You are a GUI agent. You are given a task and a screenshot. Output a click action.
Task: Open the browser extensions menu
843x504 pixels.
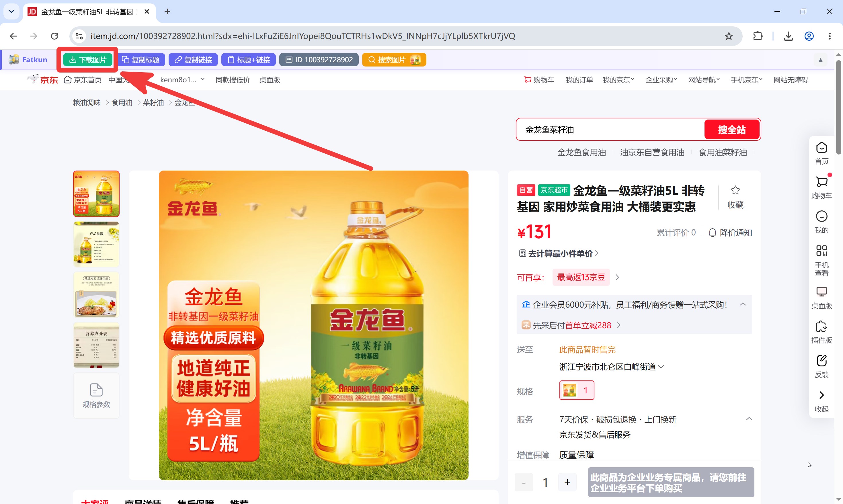click(758, 36)
